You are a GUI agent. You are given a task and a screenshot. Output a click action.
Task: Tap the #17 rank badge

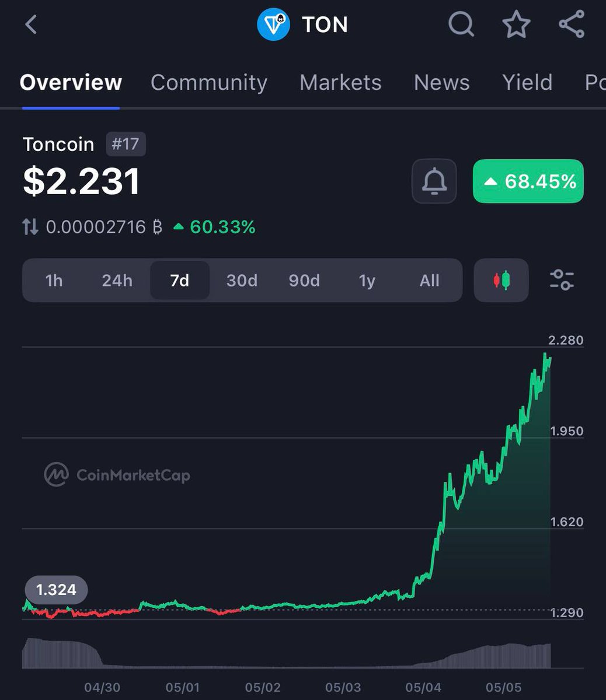[x=126, y=144]
